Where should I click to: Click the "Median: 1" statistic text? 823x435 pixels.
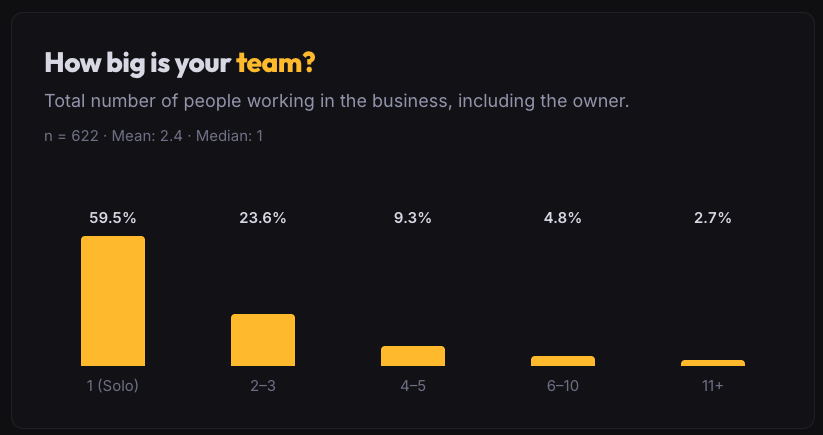[x=228, y=135]
